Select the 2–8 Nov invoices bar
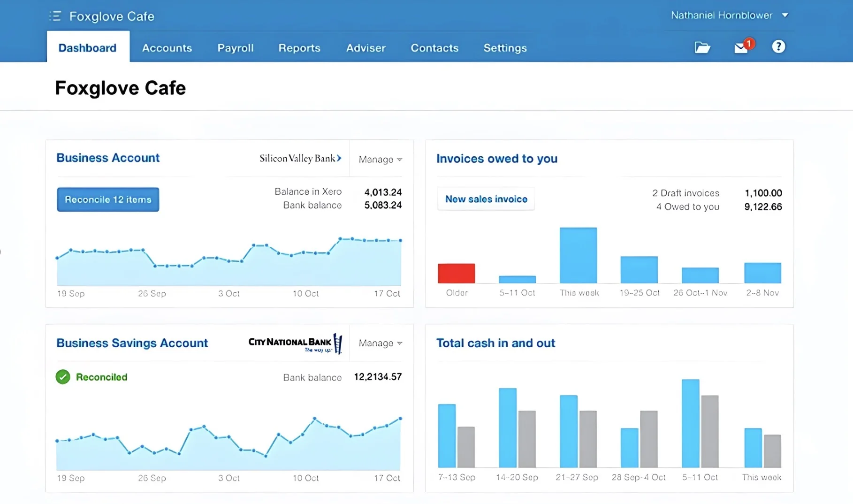 pos(763,273)
